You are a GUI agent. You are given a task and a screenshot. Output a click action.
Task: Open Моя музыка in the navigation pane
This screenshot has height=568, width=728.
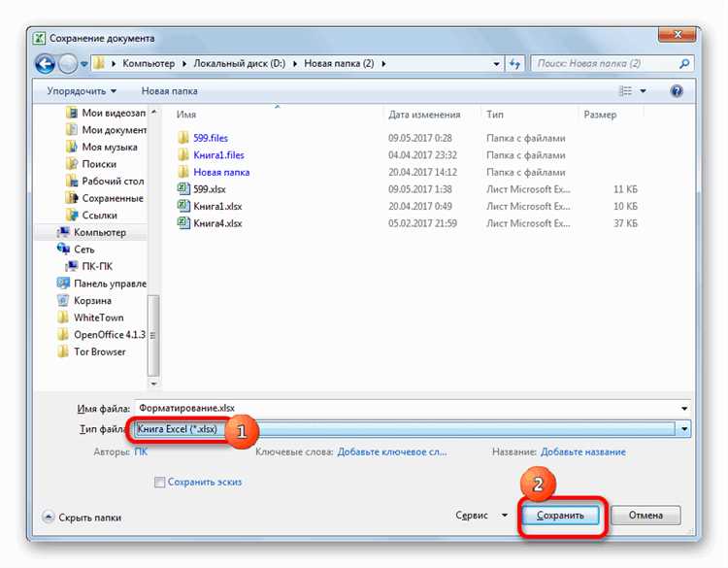(x=102, y=148)
